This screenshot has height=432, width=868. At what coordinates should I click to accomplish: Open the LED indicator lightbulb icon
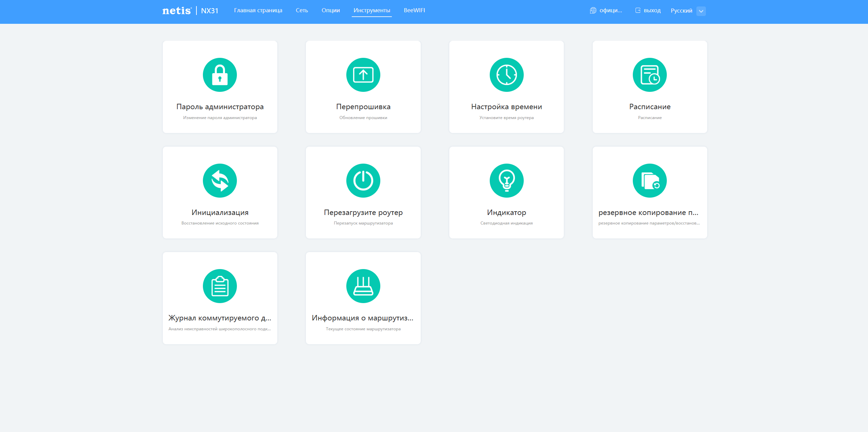pos(506,181)
